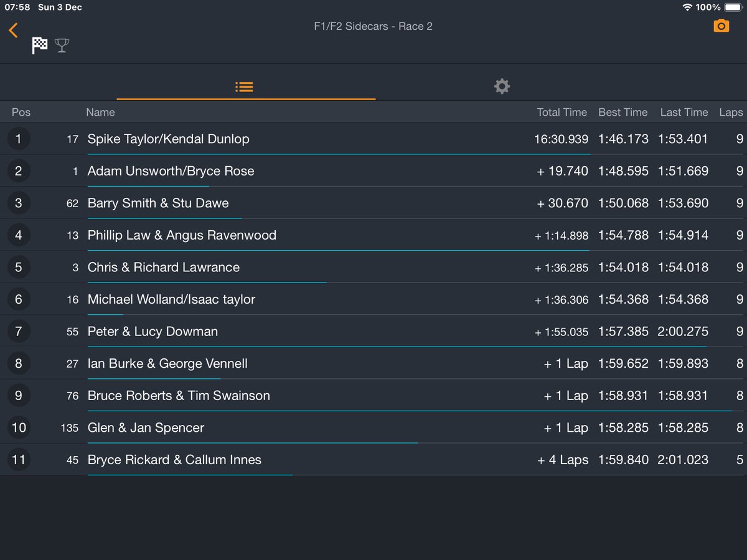747x560 pixels.
Task: Open Chris & Richard Lawrance entry
Action: [x=374, y=267]
